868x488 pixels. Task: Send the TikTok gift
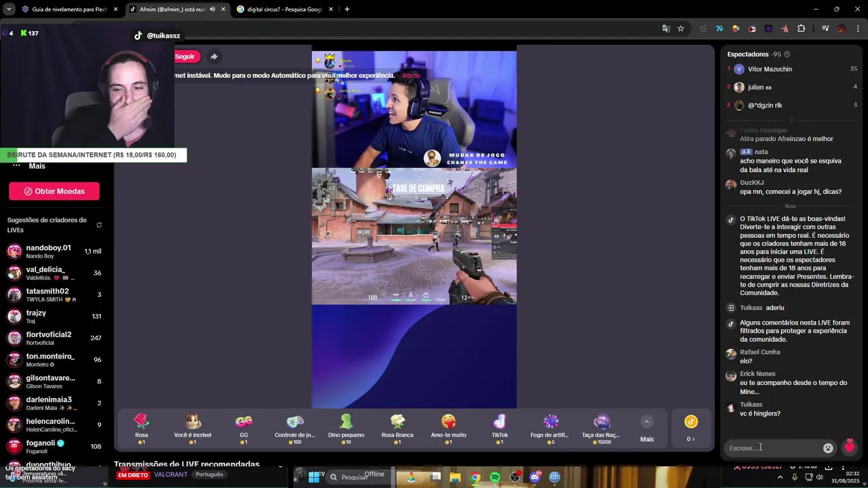[x=500, y=428]
